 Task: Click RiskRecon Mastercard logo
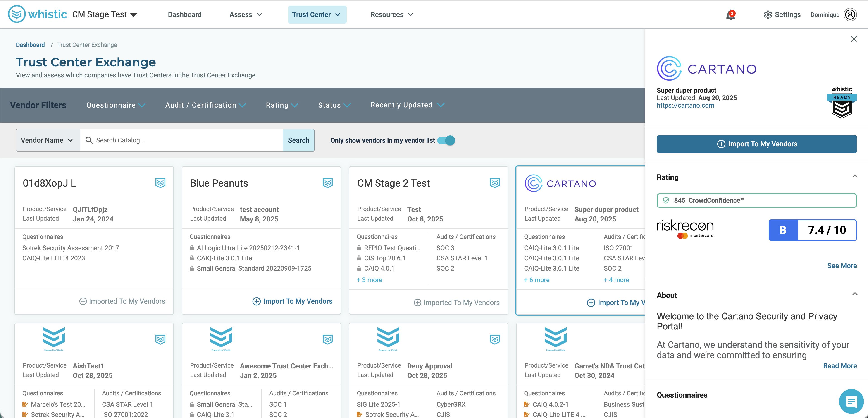(685, 230)
